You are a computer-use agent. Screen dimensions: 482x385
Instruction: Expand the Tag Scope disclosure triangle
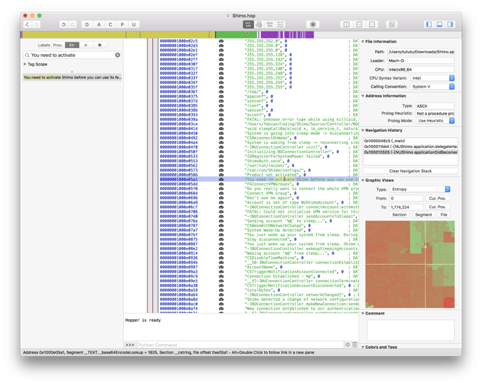coord(25,64)
